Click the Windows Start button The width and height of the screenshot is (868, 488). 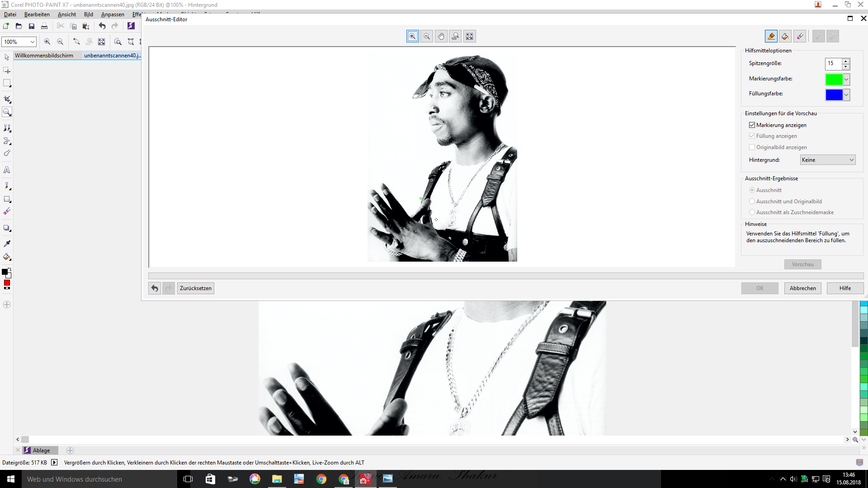click(11, 479)
